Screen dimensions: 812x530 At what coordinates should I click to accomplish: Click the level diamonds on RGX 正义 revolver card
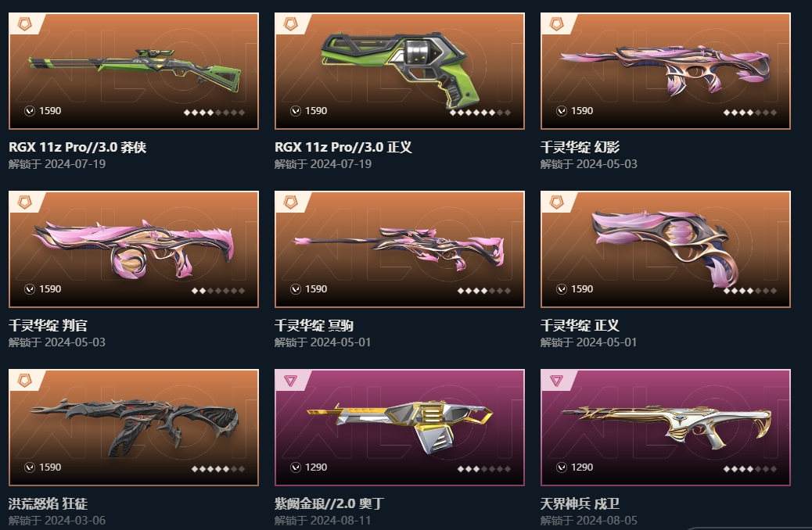click(x=480, y=113)
